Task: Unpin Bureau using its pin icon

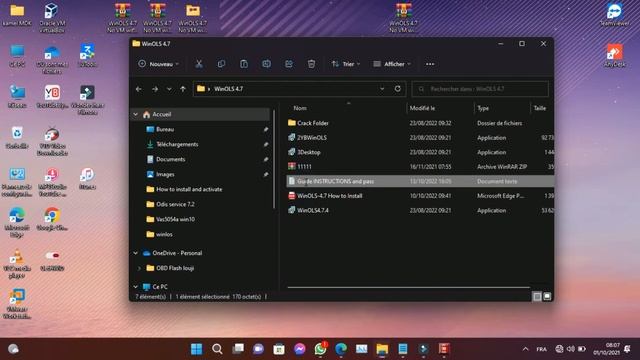Action: click(x=266, y=129)
